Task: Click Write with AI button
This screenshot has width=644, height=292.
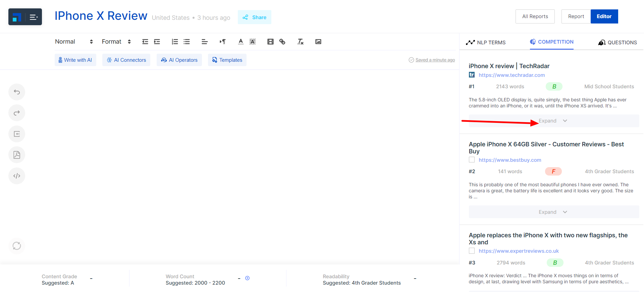Action: coord(75,60)
